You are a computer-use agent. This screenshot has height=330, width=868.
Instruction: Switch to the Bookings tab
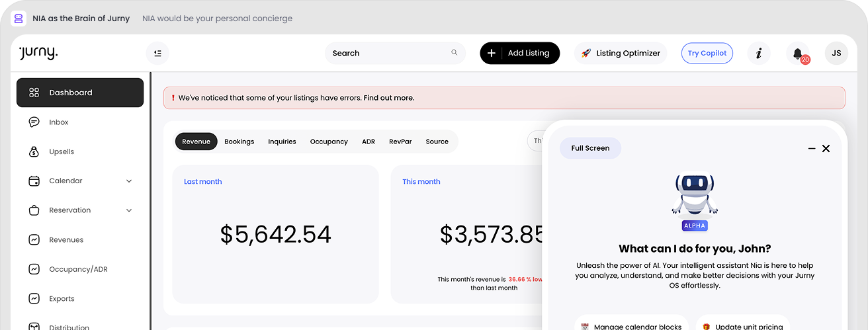tap(239, 142)
